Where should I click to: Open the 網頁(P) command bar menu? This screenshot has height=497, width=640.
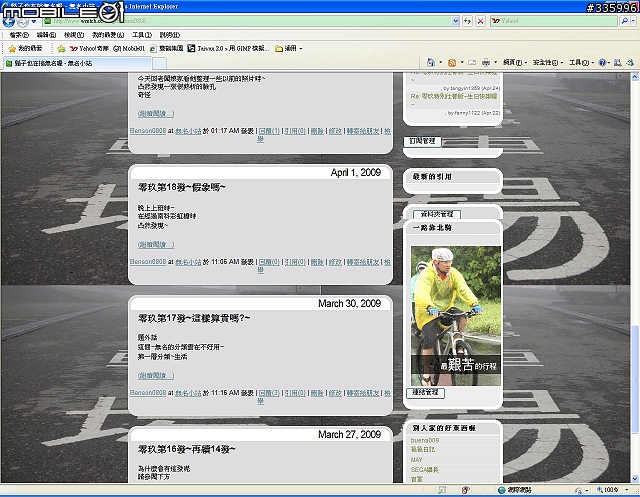click(x=515, y=62)
